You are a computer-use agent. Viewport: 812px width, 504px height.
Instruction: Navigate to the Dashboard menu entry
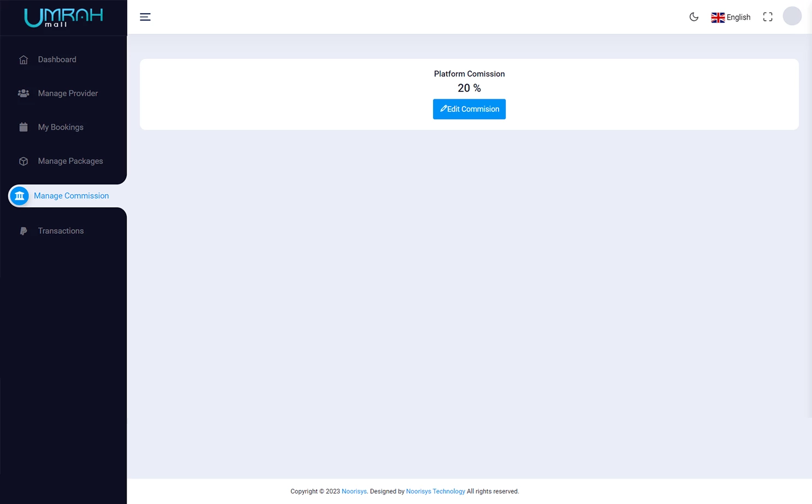[x=57, y=60]
